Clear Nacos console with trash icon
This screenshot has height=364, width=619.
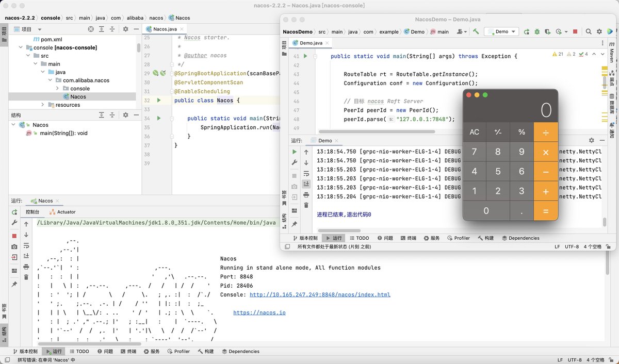click(x=26, y=278)
